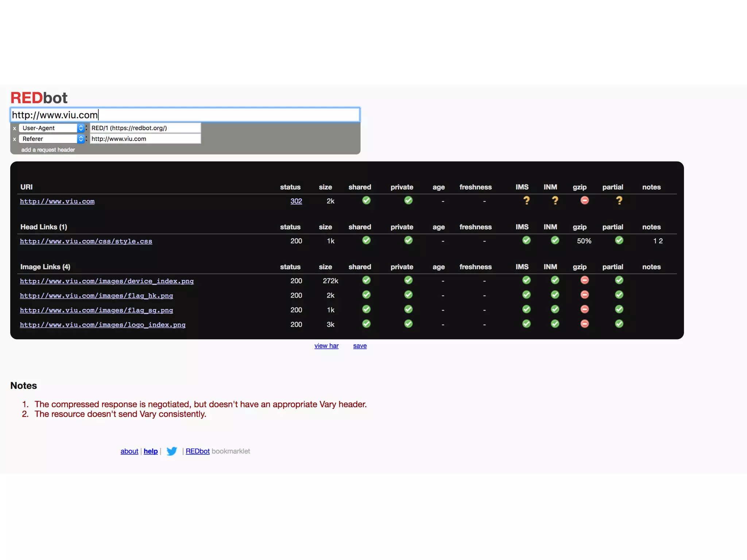Click the partial green check for logo_index.png

[619, 324]
